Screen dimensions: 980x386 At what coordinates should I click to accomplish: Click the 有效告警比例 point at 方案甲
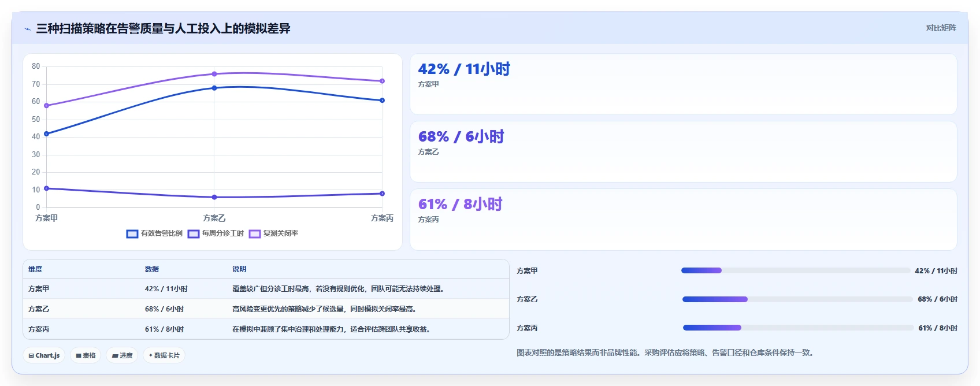pos(47,133)
